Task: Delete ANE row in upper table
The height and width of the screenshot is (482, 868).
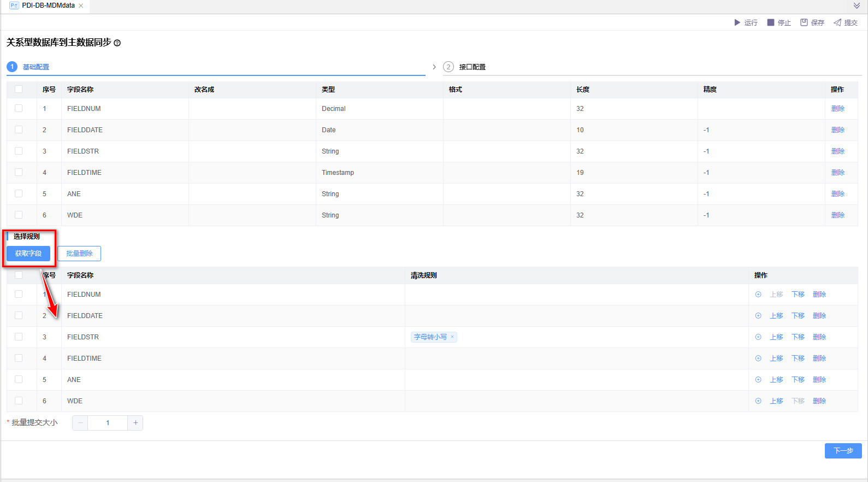Action: pos(837,194)
